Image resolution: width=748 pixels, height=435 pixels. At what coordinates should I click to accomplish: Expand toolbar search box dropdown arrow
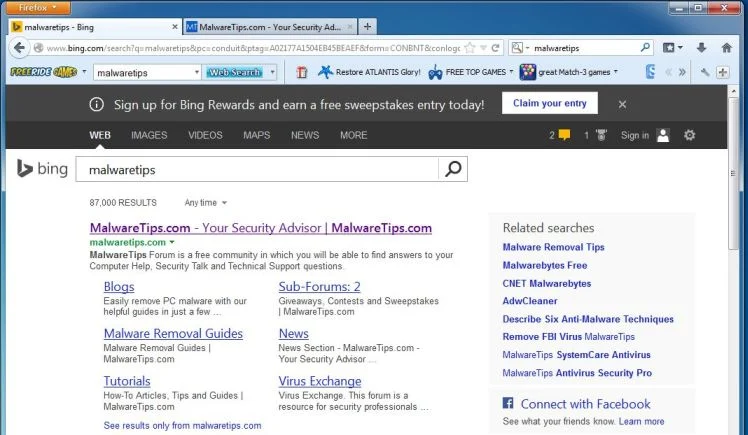click(197, 72)
